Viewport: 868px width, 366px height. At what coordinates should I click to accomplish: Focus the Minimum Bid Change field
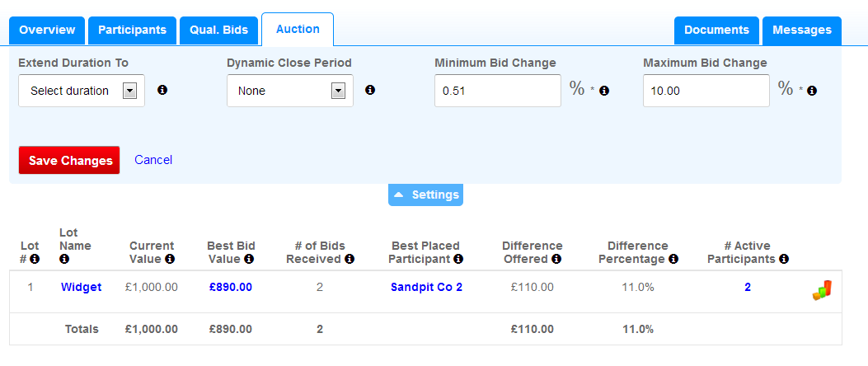(x=497, y=91)
